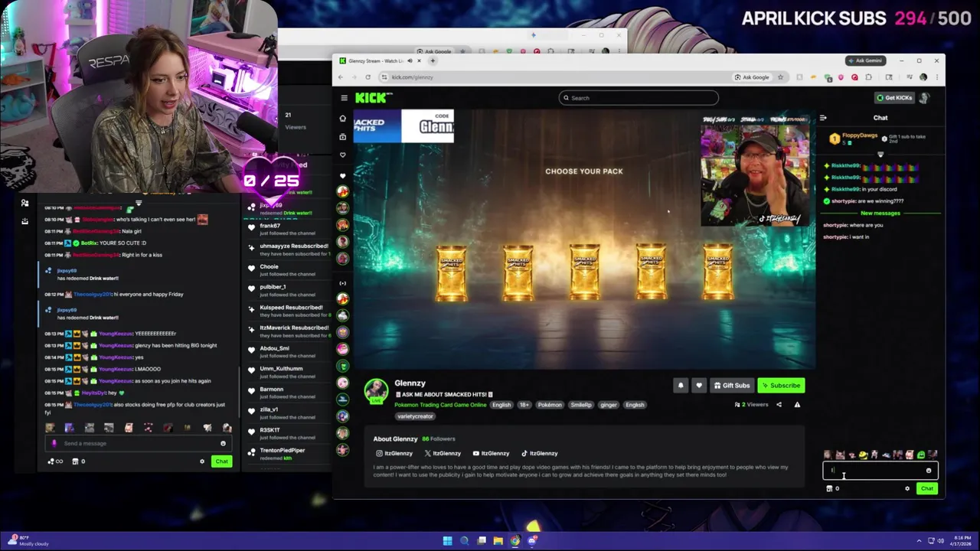The width and height of the screenshot is (980, 551).
Task: Click Send a message field in left chat
Action: (x=138, y=444)
